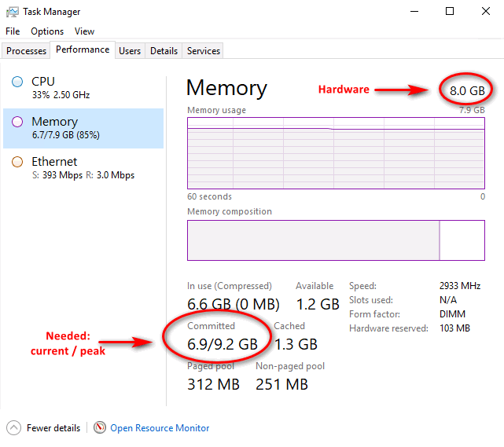Click the Resource Monitor gauge icon

(x=100, y=428)
